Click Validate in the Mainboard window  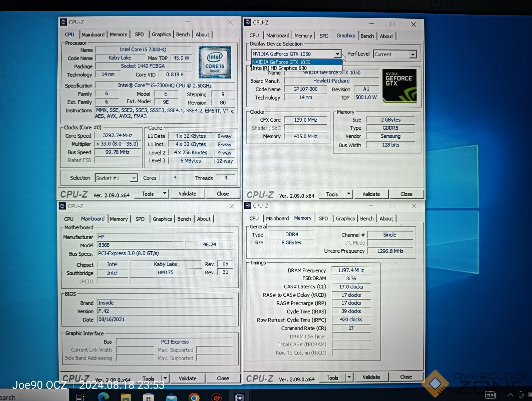point(187,378)
